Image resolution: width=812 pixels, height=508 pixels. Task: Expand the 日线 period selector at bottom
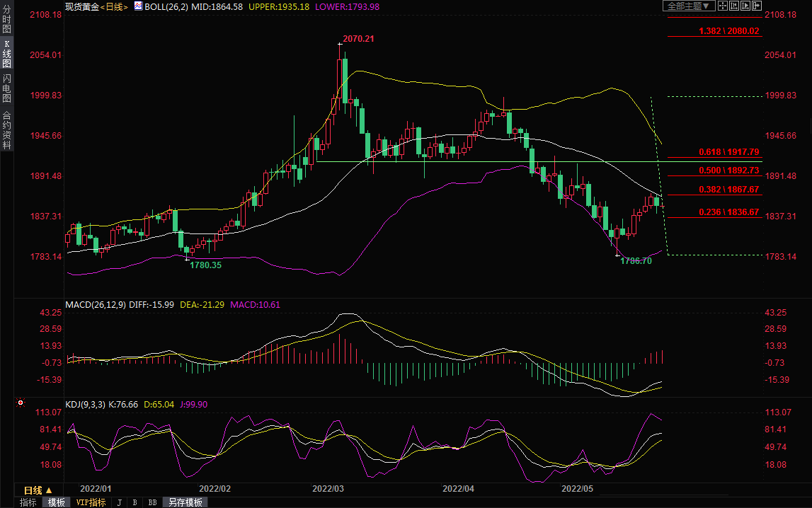pos(38,490)
